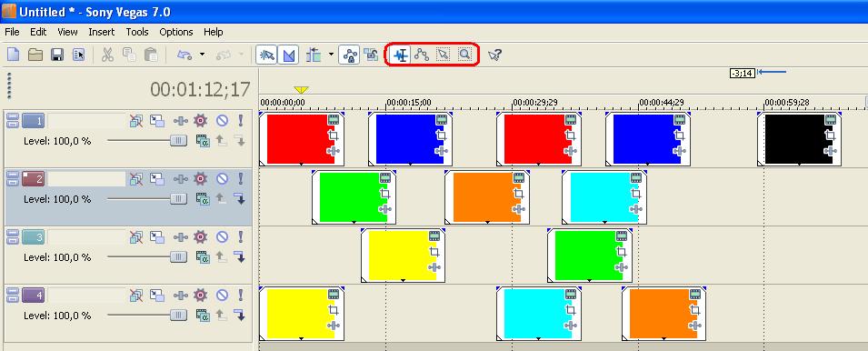Viewport: 868px width, 351px height.
Task: Click track 2 Level slider handle
Action: [178, 199]
